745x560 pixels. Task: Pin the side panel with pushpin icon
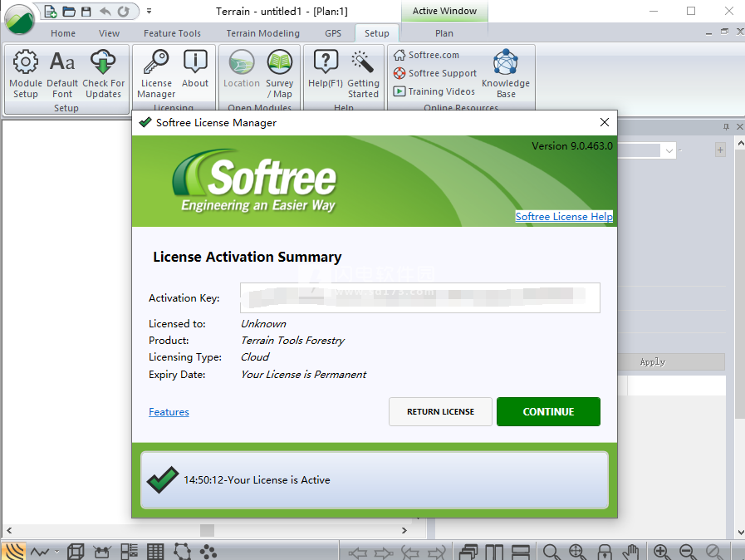(726, 126)
